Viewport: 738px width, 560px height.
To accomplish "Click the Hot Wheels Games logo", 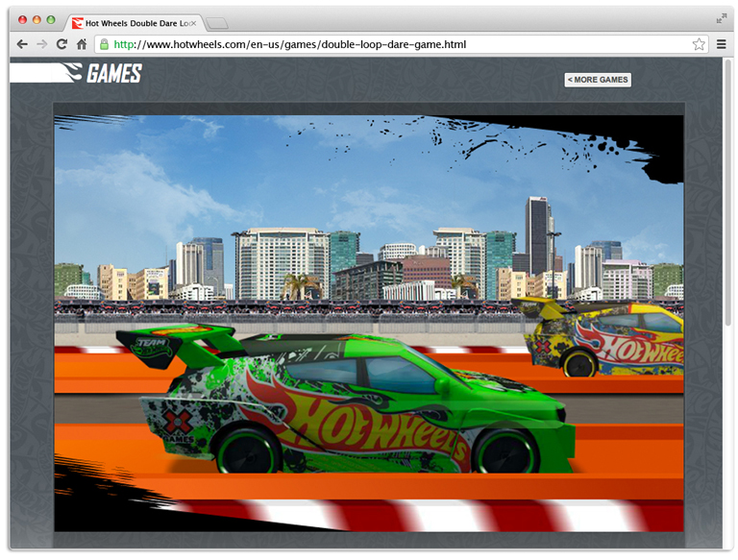I will click(77, 73).
